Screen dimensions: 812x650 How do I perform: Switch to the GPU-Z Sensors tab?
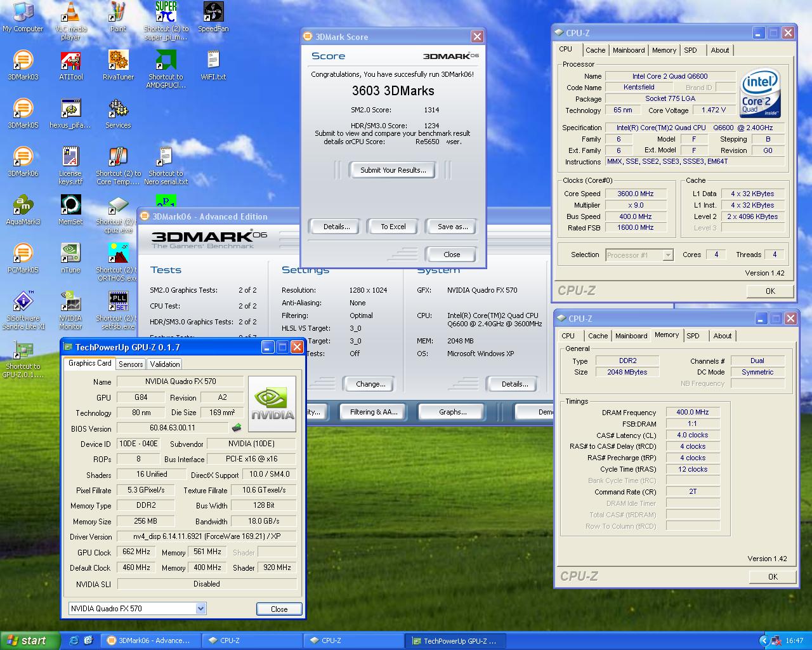tap(131, 364)
